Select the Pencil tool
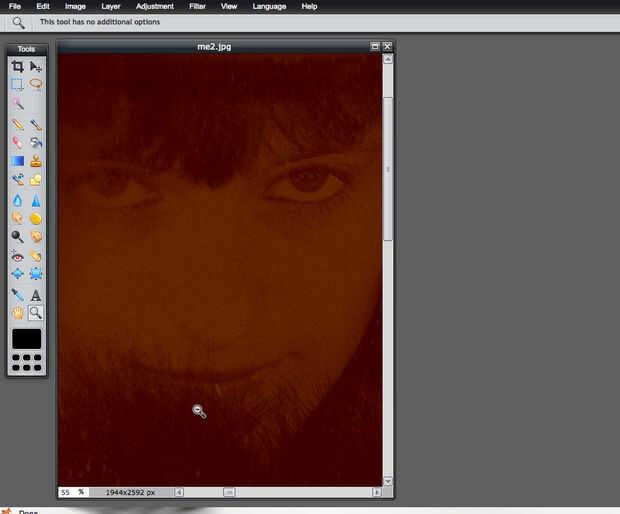The height and width of the screenshot is (514, 620). point(17,125)
